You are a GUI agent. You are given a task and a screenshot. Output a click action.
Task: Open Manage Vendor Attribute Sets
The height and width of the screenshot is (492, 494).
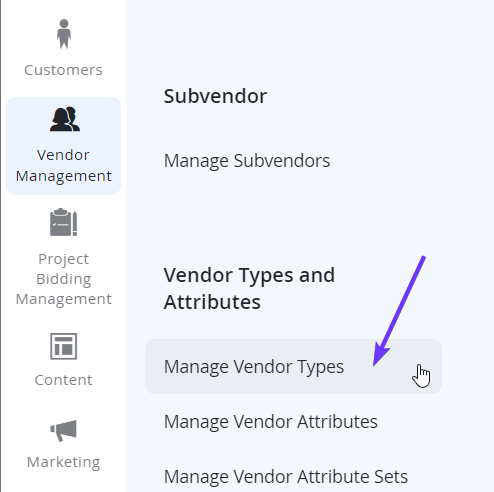[286, 477]
